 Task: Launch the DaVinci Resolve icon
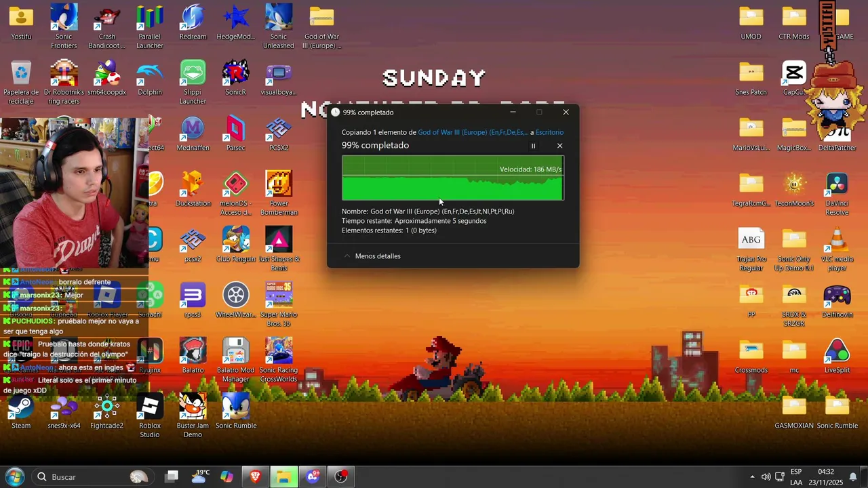pos(837,194)
